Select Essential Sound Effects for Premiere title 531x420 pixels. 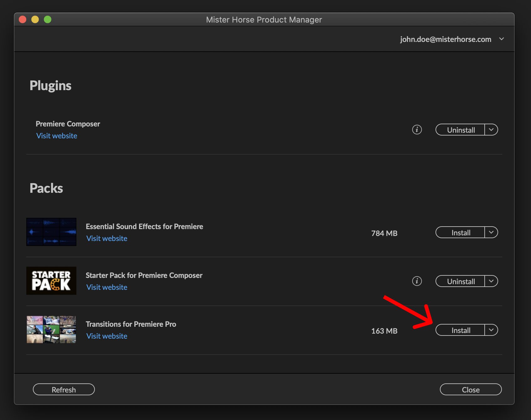(144, 227)
